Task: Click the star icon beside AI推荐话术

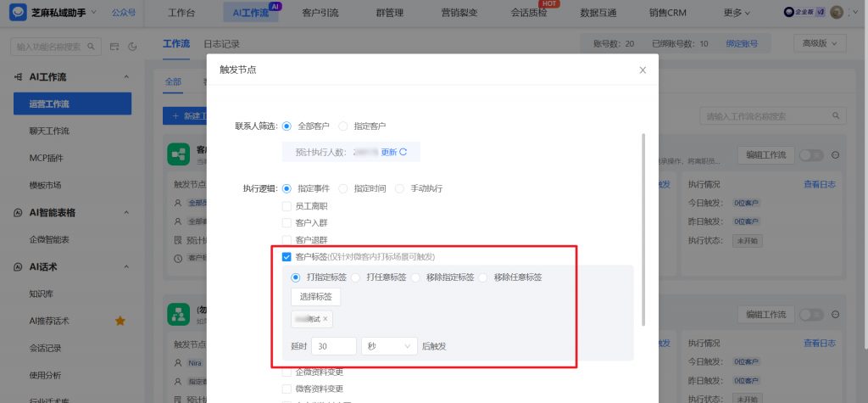Action: [120, 321]
